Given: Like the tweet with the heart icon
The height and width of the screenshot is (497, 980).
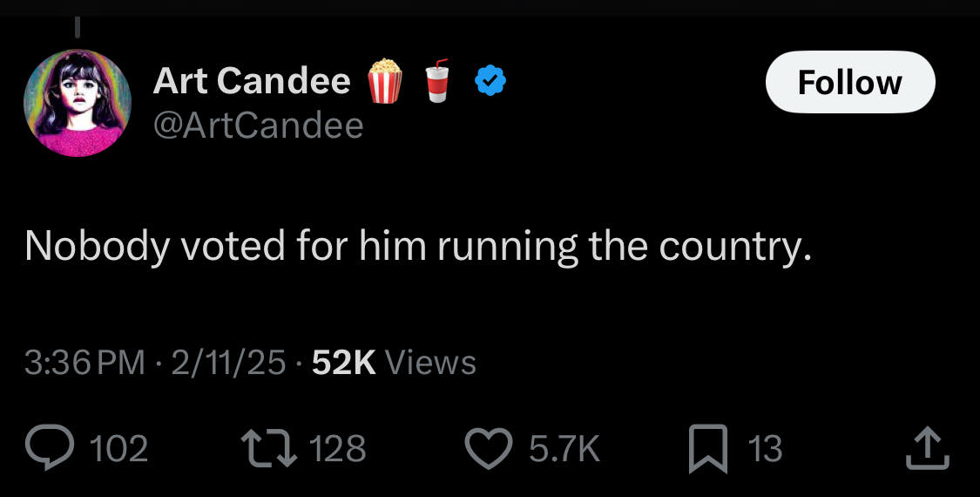Looking at the screenshot, I should pos(490,449).
